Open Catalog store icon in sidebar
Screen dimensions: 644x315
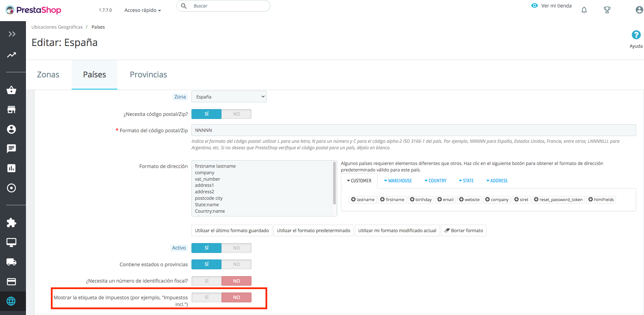click(11, 109)
